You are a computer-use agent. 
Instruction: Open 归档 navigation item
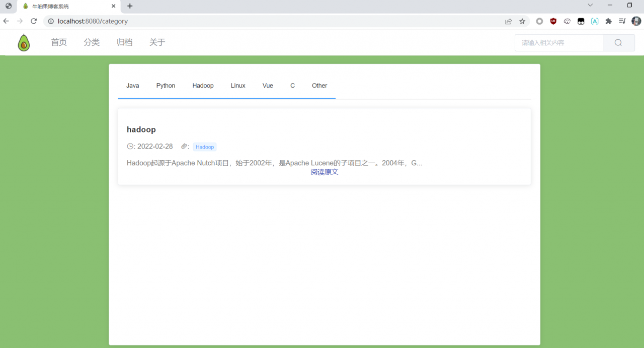pos(124,42)
